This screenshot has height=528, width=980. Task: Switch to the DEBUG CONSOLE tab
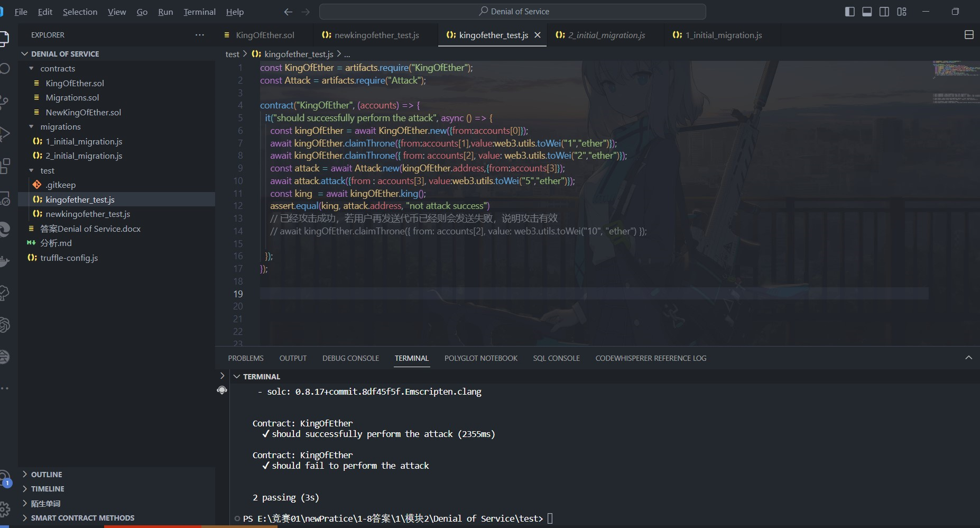click(x=350, y=358)
